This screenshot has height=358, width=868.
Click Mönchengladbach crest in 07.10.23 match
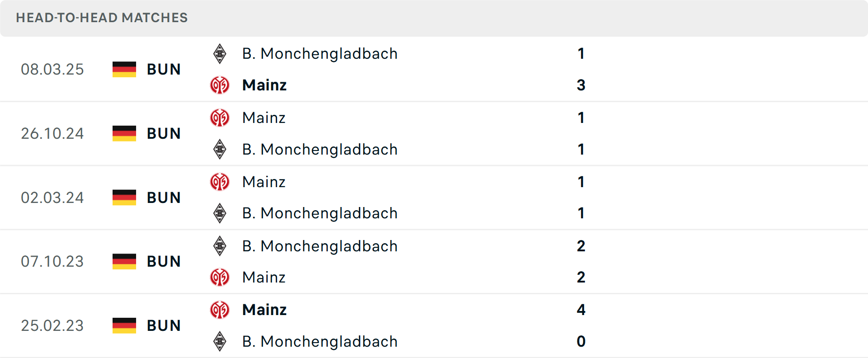coord(220,246)
